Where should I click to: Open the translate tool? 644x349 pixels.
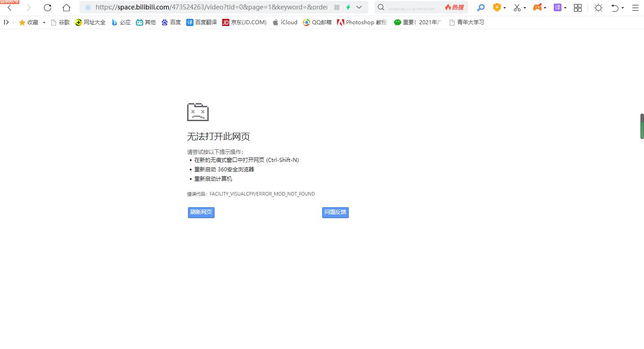click(558, 8)
